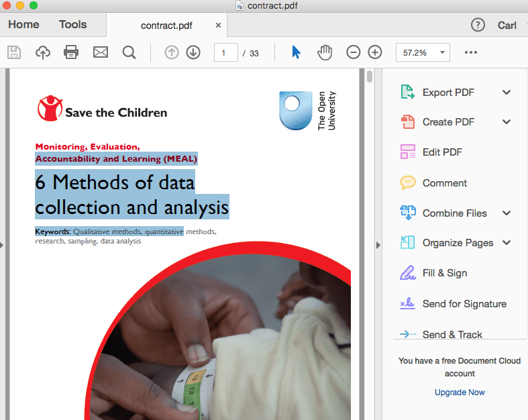Click the upload to cloud icon

pyautogui.click(x=43, y=52)
